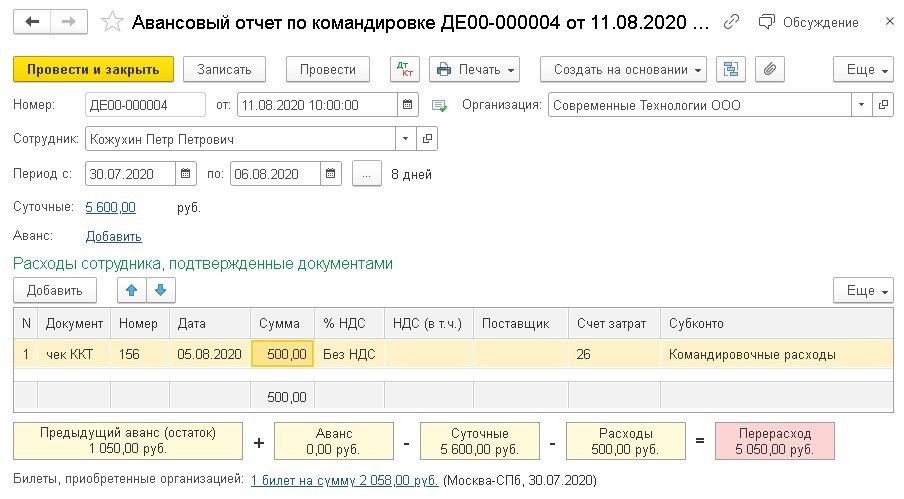Add document to favorites with star icon

(x=113, y=21)
